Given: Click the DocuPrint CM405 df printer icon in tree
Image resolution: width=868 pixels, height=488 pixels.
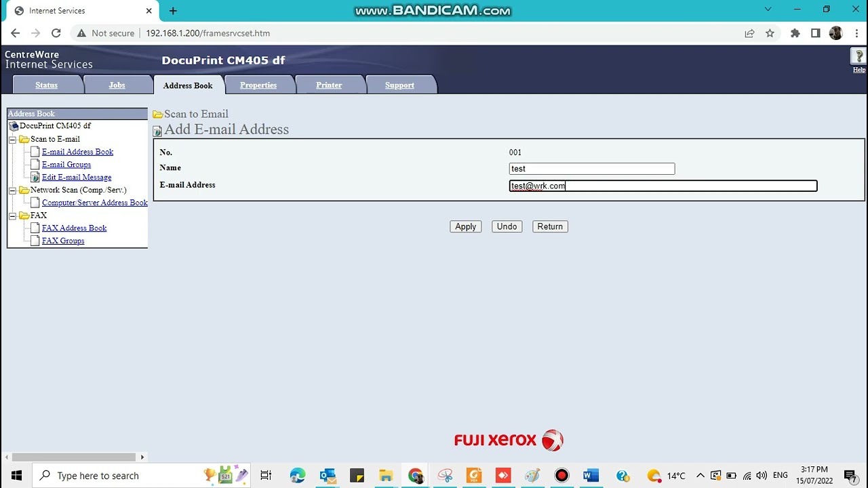Looking at the screenshot, I should click(x=14, y=126).
